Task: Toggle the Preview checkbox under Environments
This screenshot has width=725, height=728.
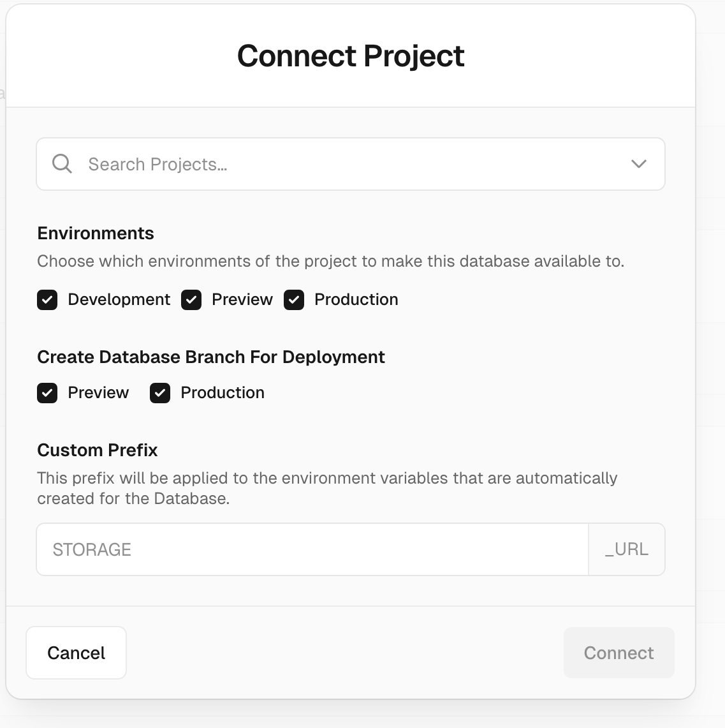Action: click(191, 300)
